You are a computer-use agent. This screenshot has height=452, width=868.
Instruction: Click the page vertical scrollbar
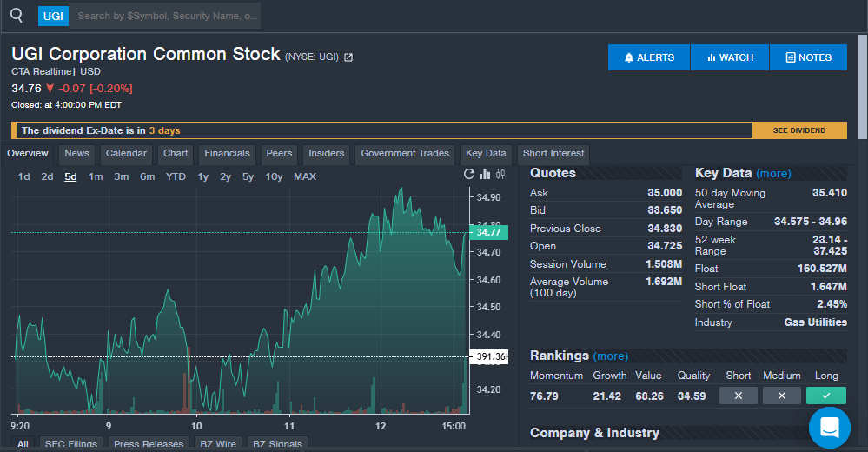(863, 87)
